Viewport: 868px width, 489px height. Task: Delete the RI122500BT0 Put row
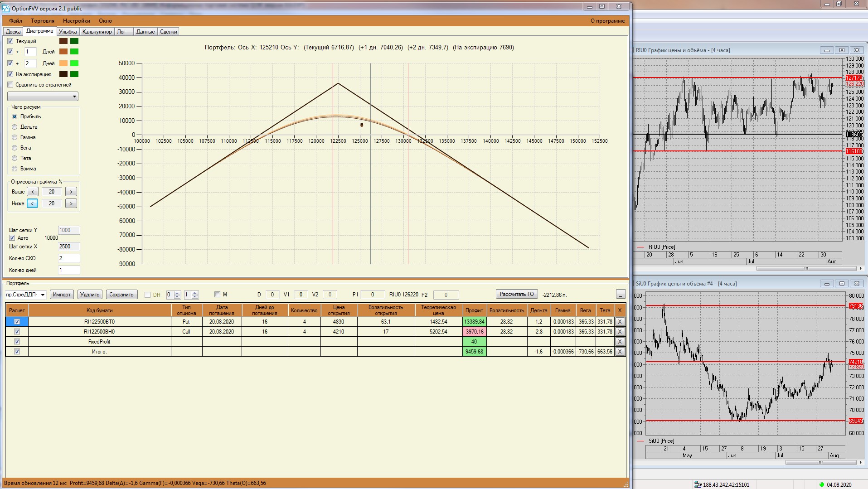coord(620,321)
